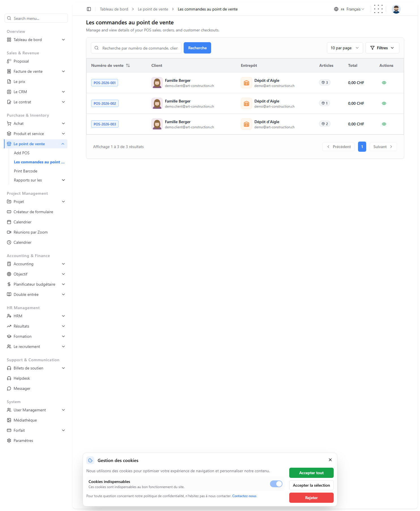The height and width of the screenshot is (511, 420).
Task: Click the Paramètres gear icon
Action: click(9, 441)
